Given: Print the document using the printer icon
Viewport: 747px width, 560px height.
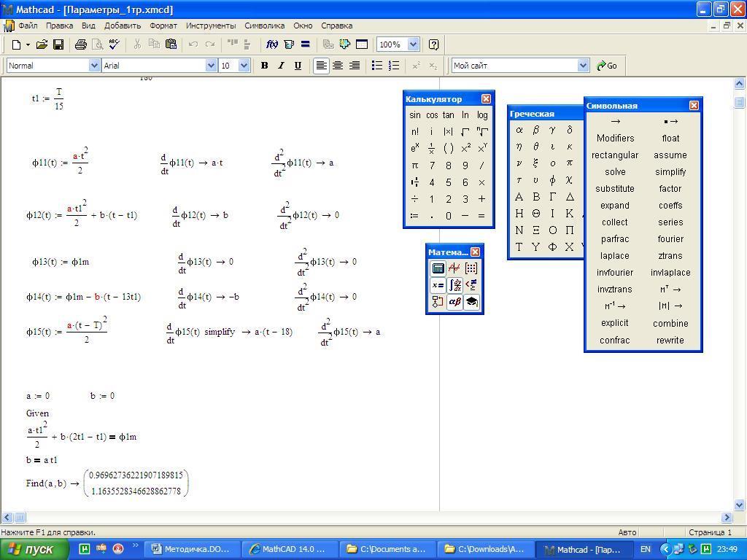Looking at the screenshot, I should tap(80, 44).
